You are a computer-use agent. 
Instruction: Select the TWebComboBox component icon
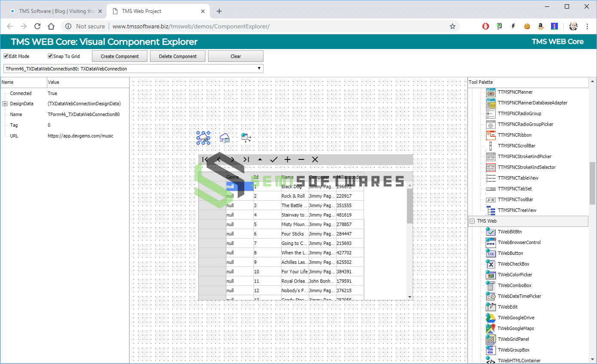(x=490, y=286)
